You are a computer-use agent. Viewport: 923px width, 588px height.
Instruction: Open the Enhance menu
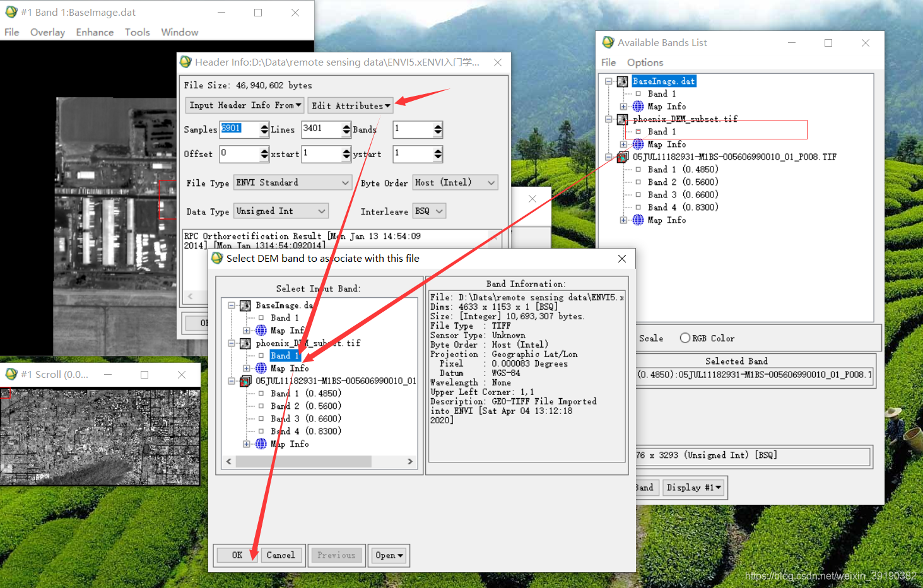[95, 32]
